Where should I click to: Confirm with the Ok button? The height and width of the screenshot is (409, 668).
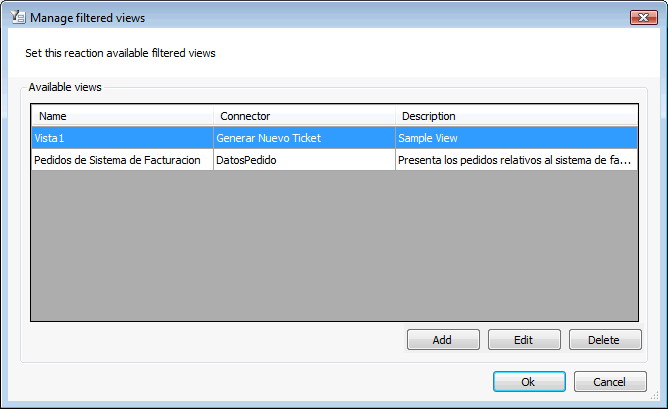(x=529, y=381)
